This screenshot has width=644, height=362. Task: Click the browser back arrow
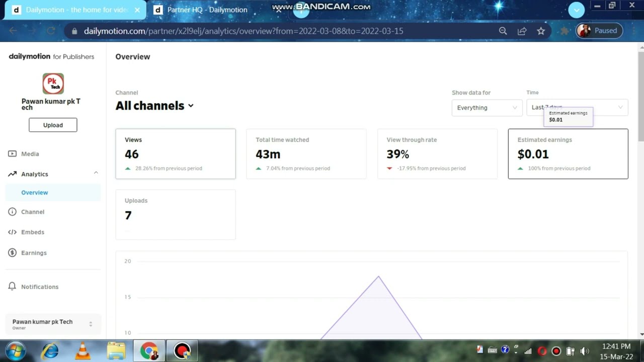click(x=13, y=31)
